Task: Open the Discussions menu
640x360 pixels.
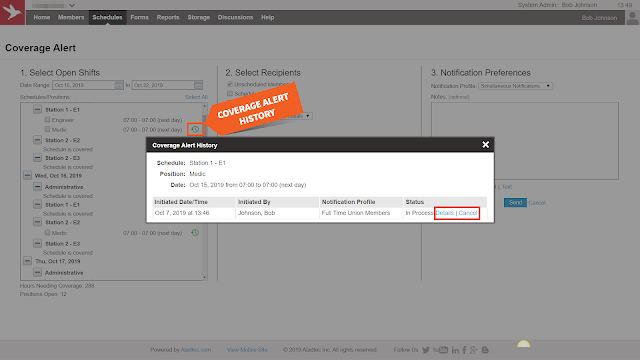Action: (x=236, y=17)
